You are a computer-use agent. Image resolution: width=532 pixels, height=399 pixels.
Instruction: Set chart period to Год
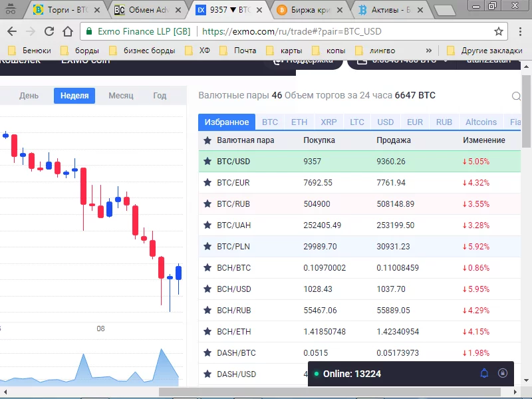tap(160, 96)
